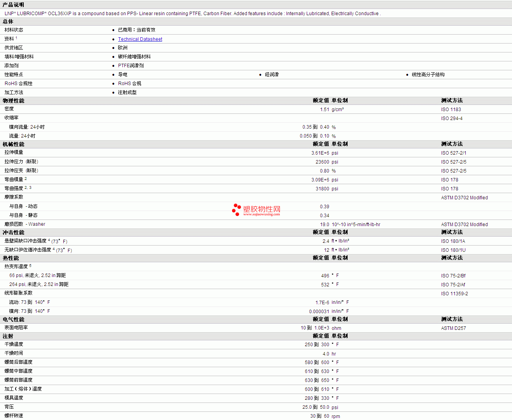Click the 电气性能 section header

(13, 319)
